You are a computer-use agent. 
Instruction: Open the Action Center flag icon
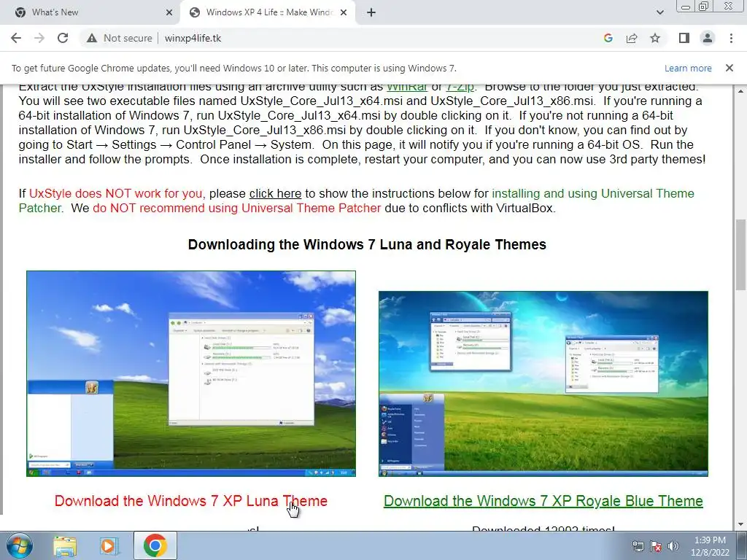pyautogui.click(x=656, y=546)
